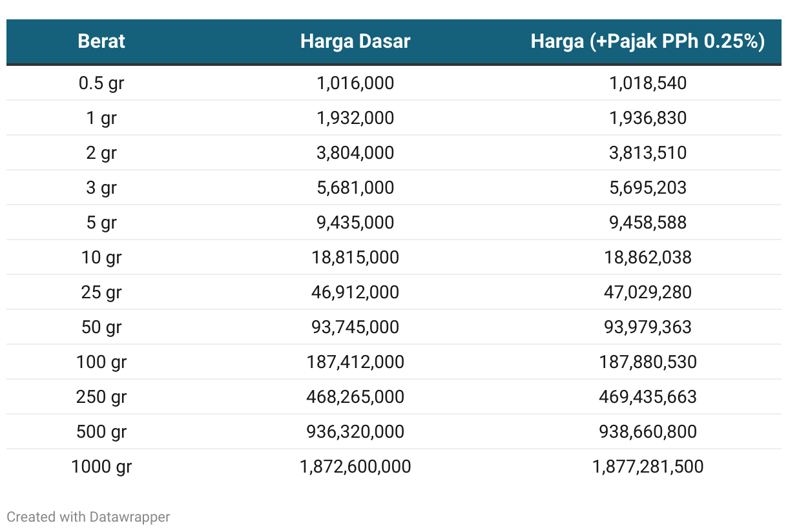
Task: Select the 250 gr weight cell
Action: pyautogui.click(x=101, y=397)
